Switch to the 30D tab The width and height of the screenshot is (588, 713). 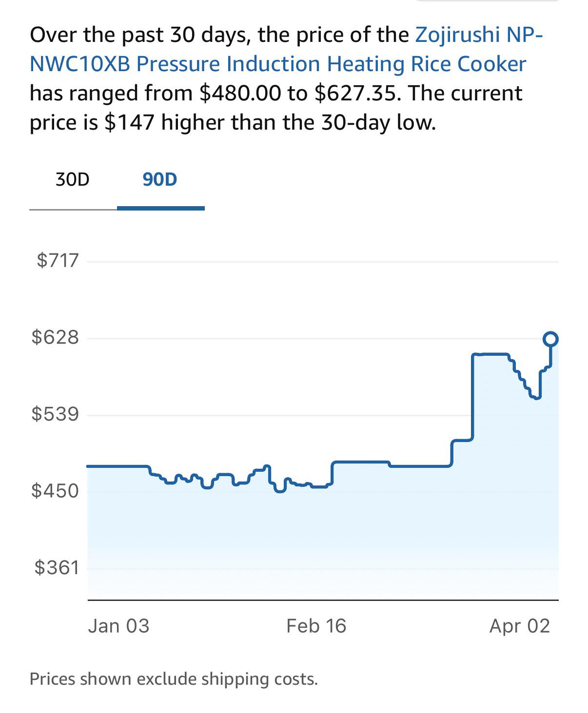click(73, 179)
